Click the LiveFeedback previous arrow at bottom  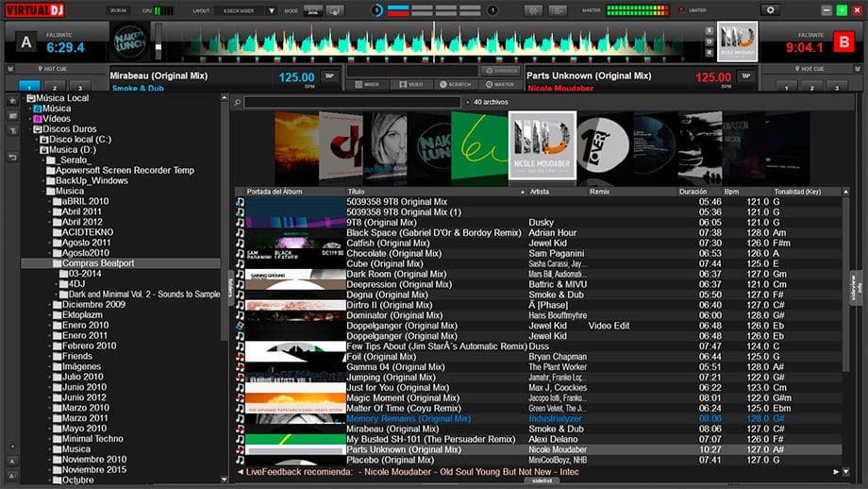coord(241,472)
